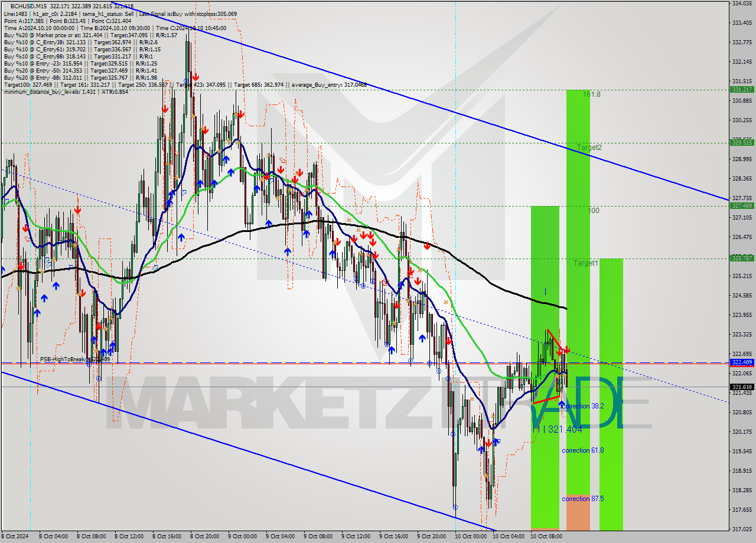Click the 323.325 price axis label
Image resolution: width=756 pixels, height=543 pixels.
pyautogui.click(x=742, y=334)
